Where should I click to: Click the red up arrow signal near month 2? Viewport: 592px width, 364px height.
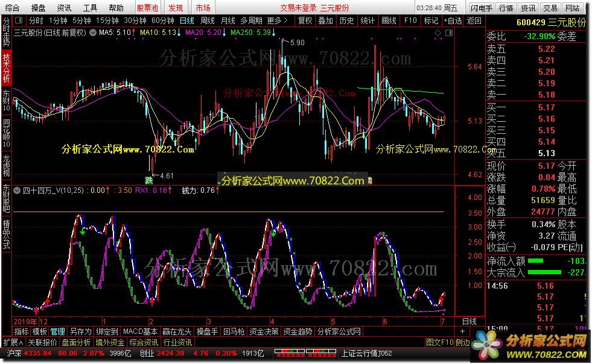152,302
